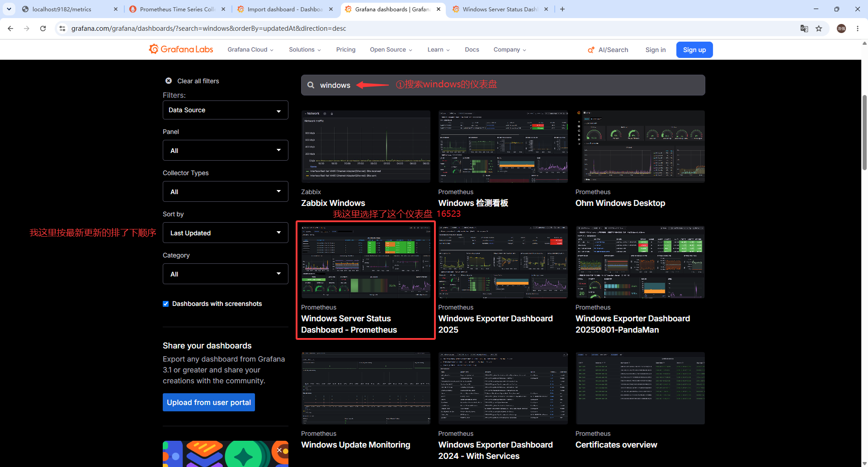Expand the Solutions menu

pos(305,50)
